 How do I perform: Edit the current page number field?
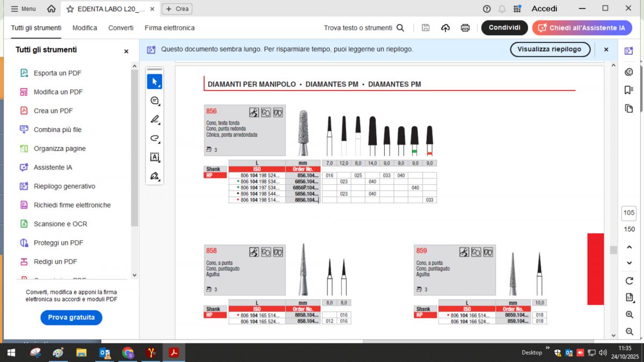(x=629, y=213)
